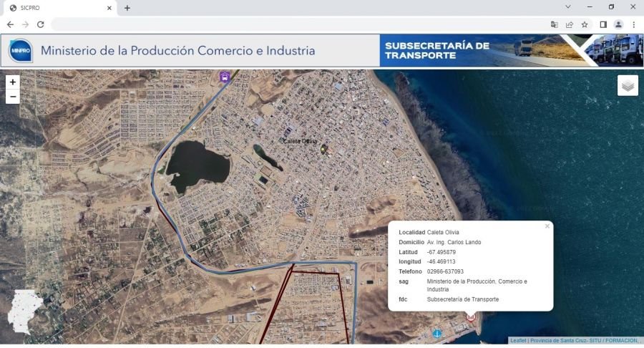644x348 pixels.
Task: Click the Caleta Olivia map label
Action: [300, 141]
